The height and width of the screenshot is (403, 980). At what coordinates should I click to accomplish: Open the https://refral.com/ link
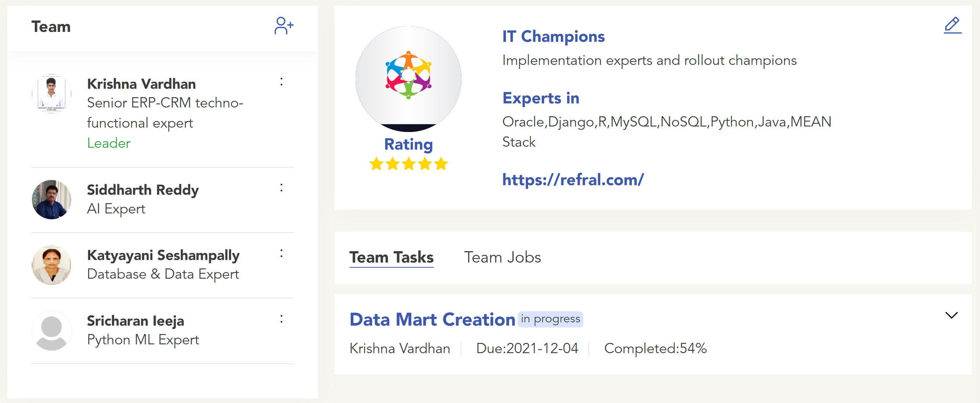tap(573, 179)
